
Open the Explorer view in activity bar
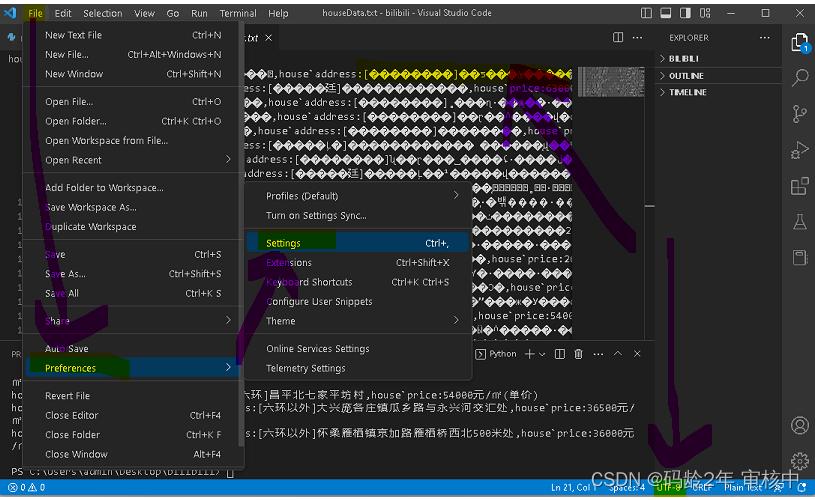click(x=799, y=43)
